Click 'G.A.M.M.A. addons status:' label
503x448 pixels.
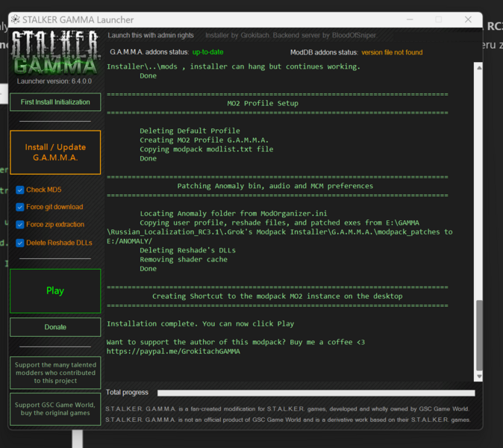[149, 52]
